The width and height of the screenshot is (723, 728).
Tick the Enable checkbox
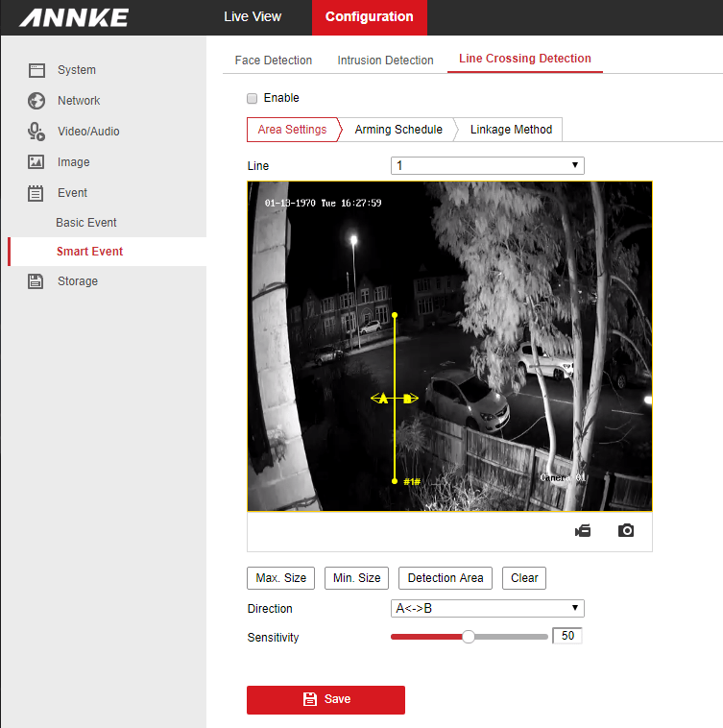(x=253, y=98)
